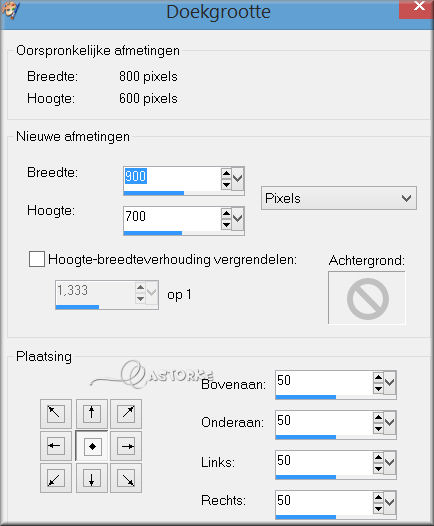Open the Achtergrond color swatch
Image resolution: width=434 pixels, height=526 pixels.
367,298
